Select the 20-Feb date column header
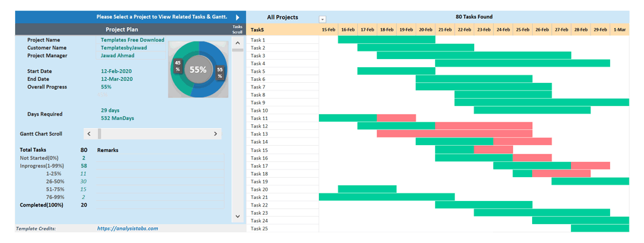 tap(426, 30)
